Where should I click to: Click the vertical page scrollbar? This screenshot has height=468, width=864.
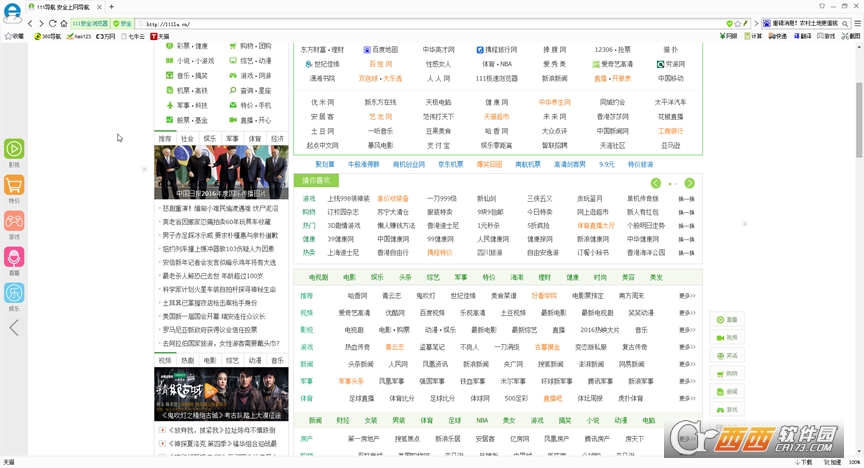coord(859,120)
